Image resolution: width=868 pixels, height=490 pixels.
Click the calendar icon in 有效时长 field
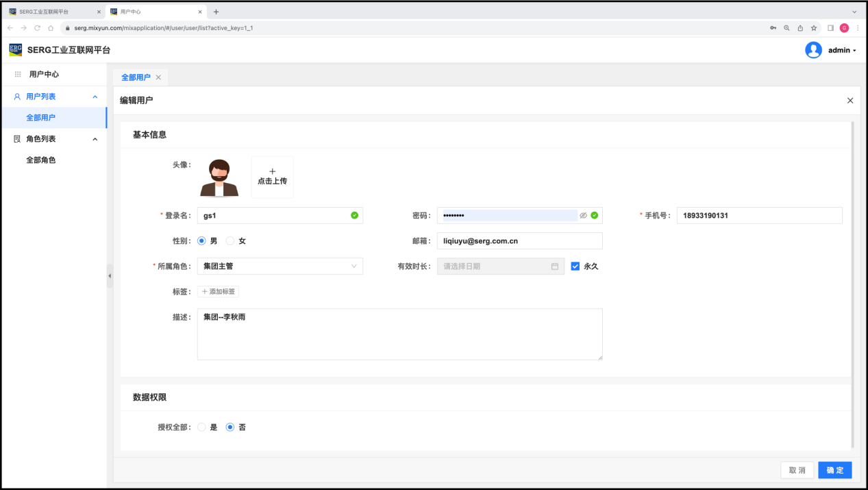click(x=555, y=267)
